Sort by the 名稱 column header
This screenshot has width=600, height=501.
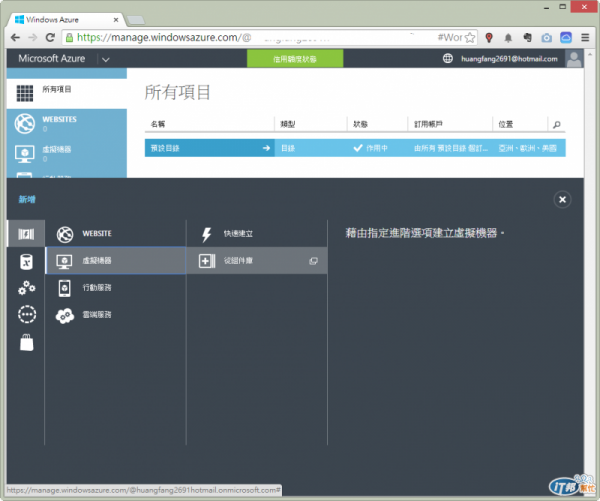[x=158, y=124]
